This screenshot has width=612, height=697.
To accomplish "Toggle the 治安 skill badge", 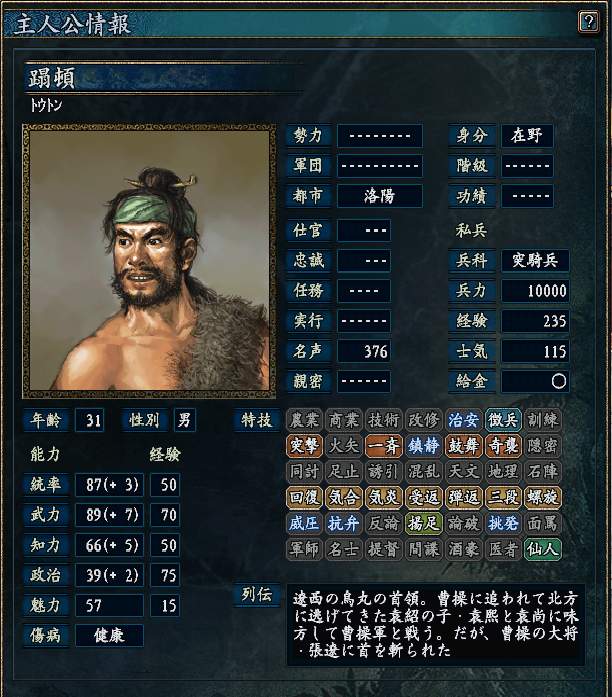I will click(x=464, y=420).
